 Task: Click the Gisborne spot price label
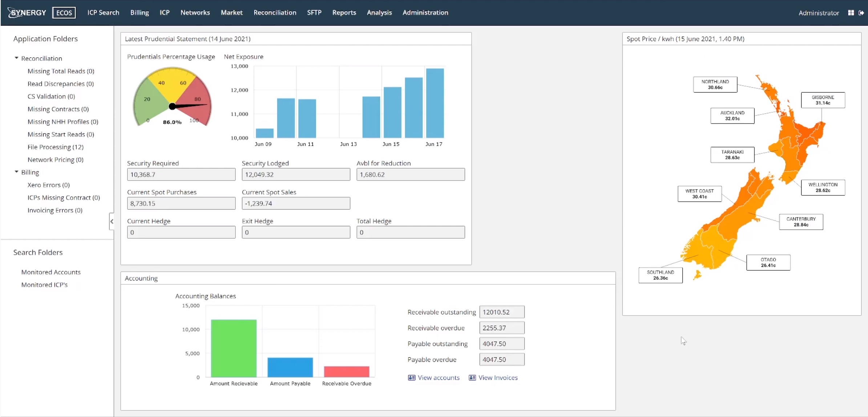[823, 100]
